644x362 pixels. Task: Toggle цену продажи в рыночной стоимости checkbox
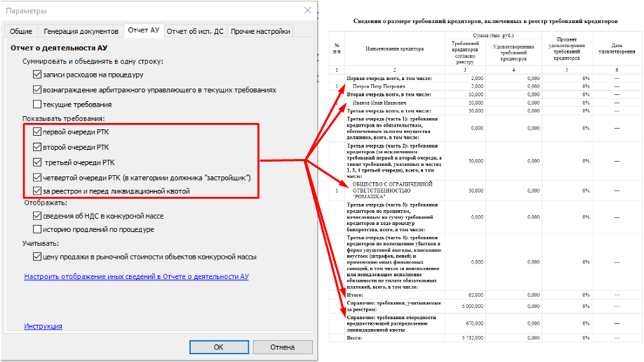(37, 257)
